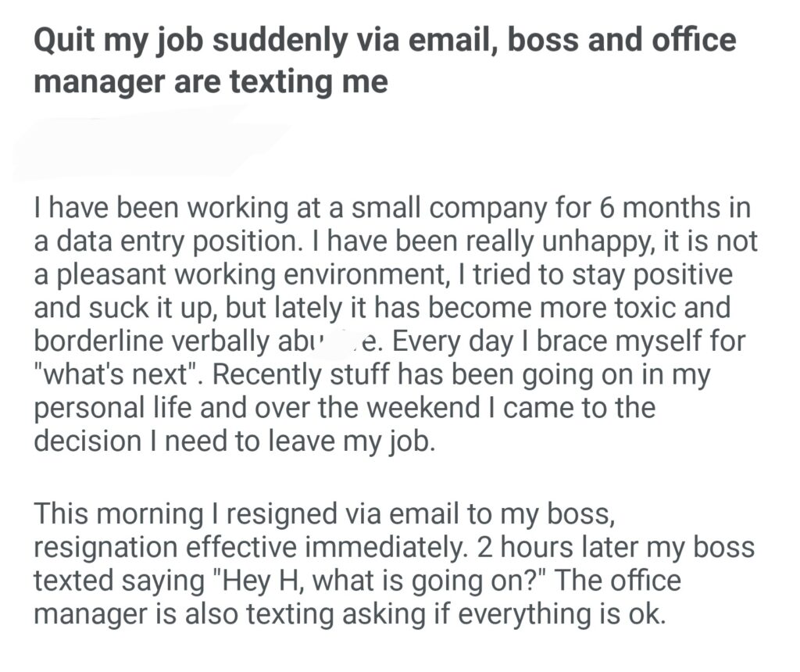Viewport: 800px width, 672px height.
Task: Click the phrase "more toxic" in the body
Action: (x=595, y=308)
